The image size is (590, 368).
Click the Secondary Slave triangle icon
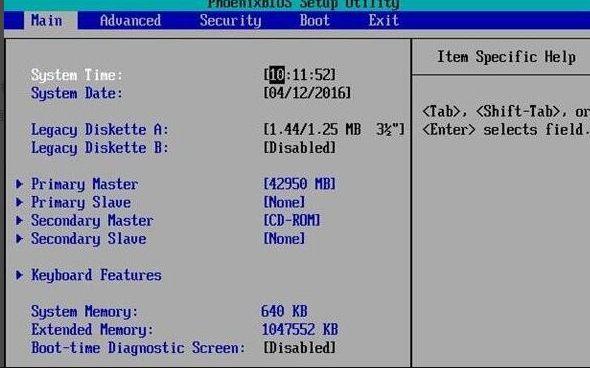click(x=19, y=238)
